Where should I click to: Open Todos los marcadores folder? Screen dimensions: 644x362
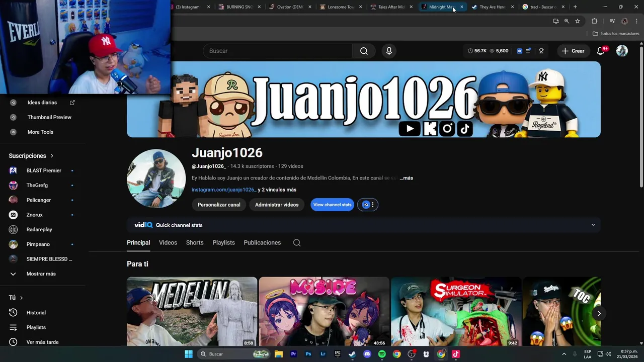(x=616, y=34)
